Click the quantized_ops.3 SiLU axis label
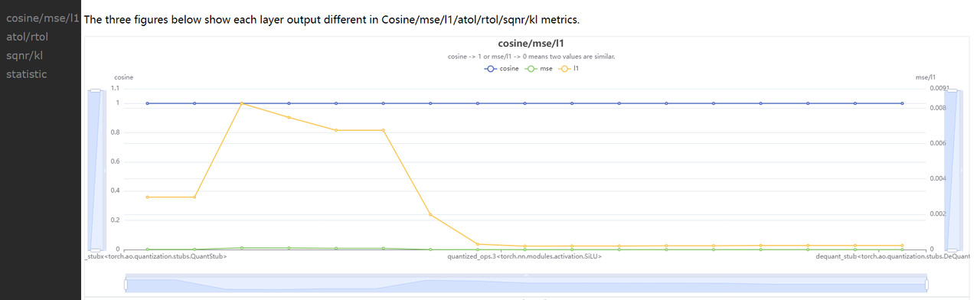This screenshot has width=980, height=300. 524,257
